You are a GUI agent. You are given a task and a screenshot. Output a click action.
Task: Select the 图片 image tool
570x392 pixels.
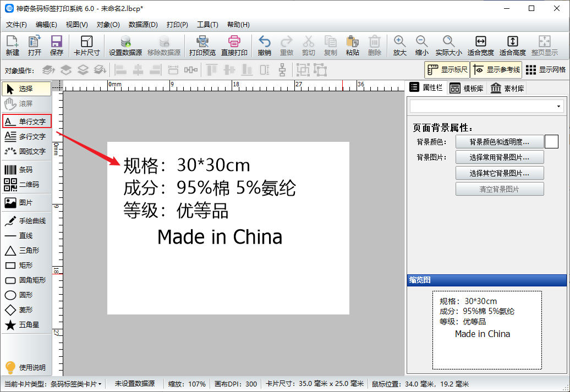tap(26, 203)
